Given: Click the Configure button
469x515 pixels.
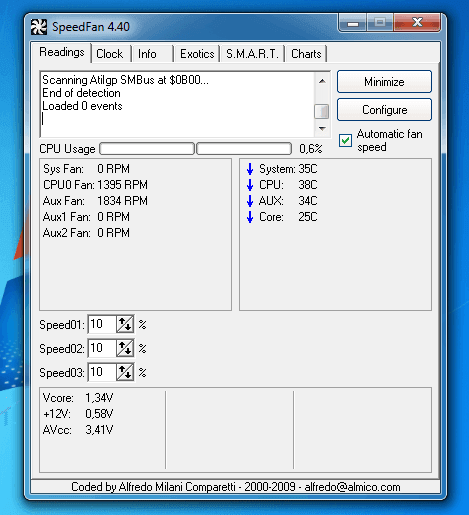Looking at the screenshot, I should click(384, 110).
